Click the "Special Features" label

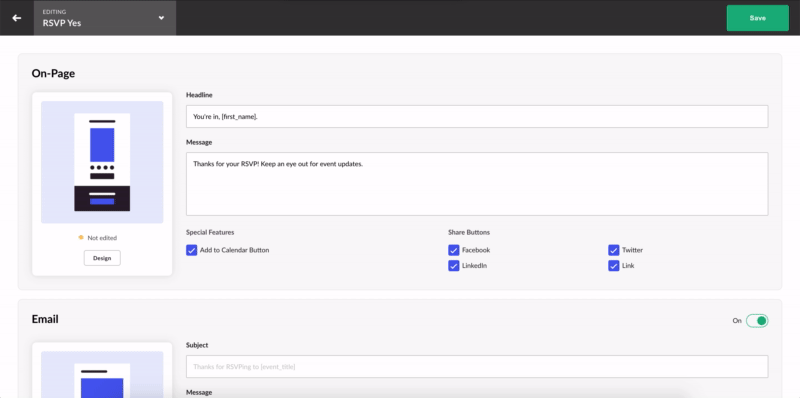[x=210, y=232]
